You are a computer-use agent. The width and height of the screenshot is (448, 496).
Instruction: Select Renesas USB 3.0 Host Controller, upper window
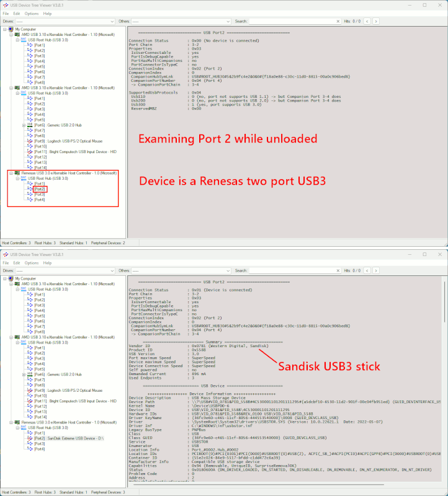[69, 173]
